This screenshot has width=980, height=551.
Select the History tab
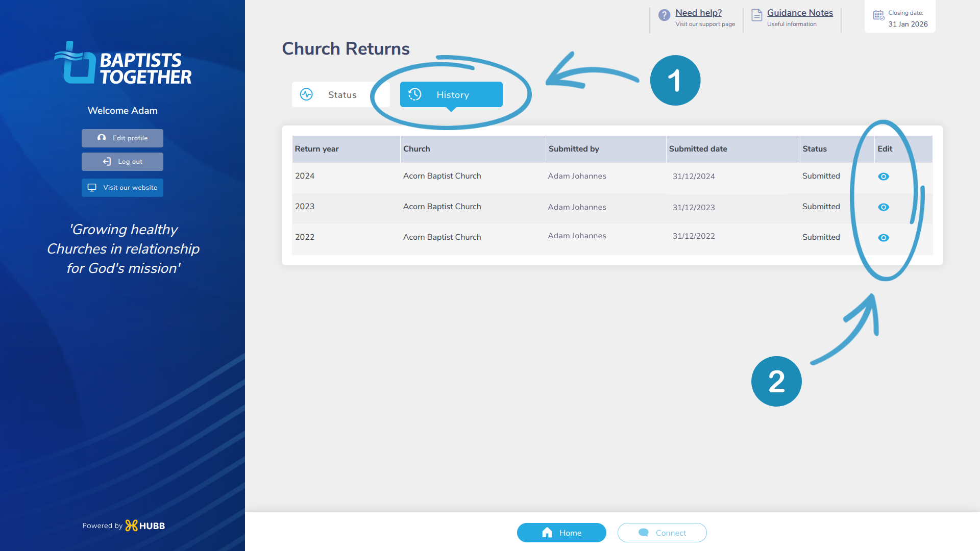(x=452, y=95)
